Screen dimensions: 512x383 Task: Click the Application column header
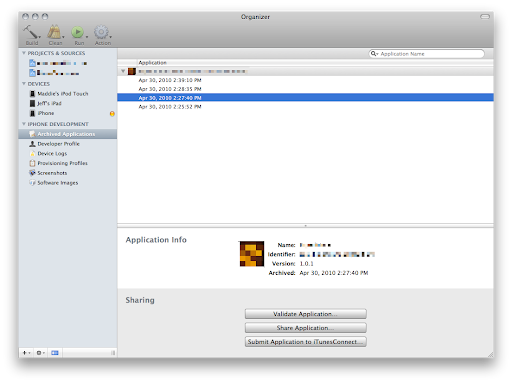coord(152,63)
